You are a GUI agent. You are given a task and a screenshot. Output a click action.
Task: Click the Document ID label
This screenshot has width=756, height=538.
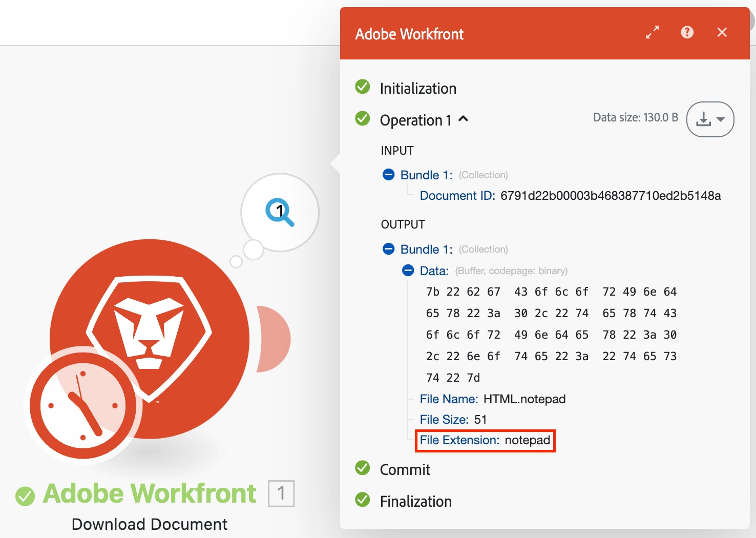click(457, 196)
